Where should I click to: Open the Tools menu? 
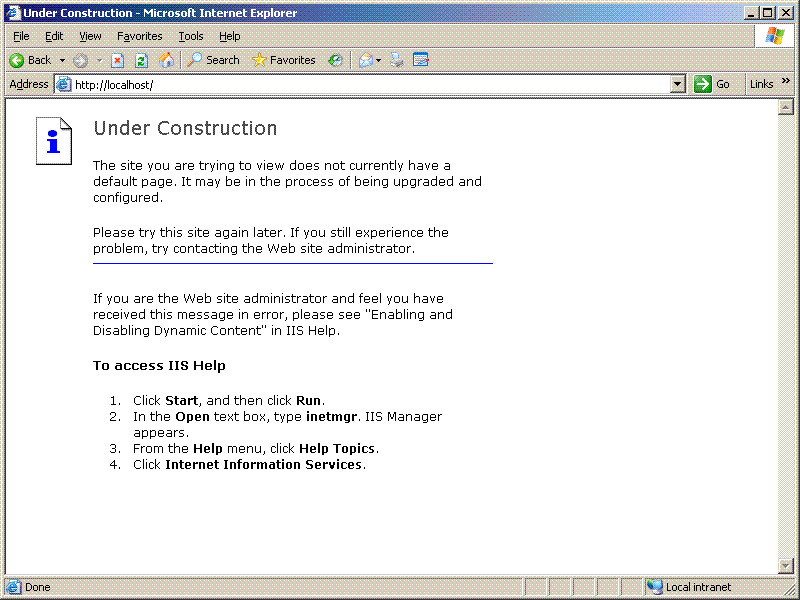tap(191, 36)
